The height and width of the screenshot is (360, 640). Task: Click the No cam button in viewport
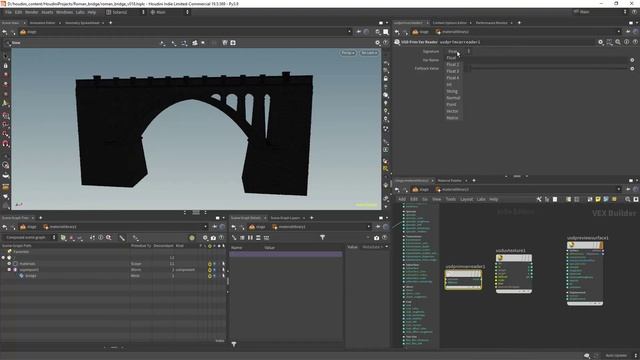pos(369,53)
